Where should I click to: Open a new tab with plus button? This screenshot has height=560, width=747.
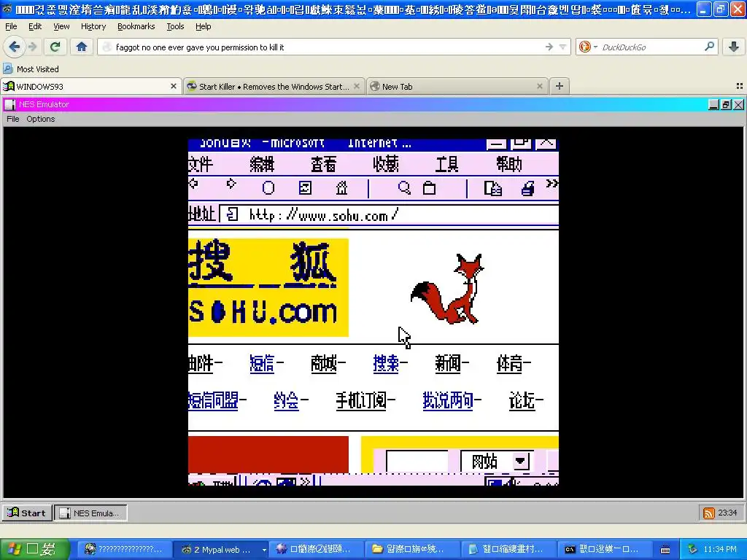(x=560, y=86)
